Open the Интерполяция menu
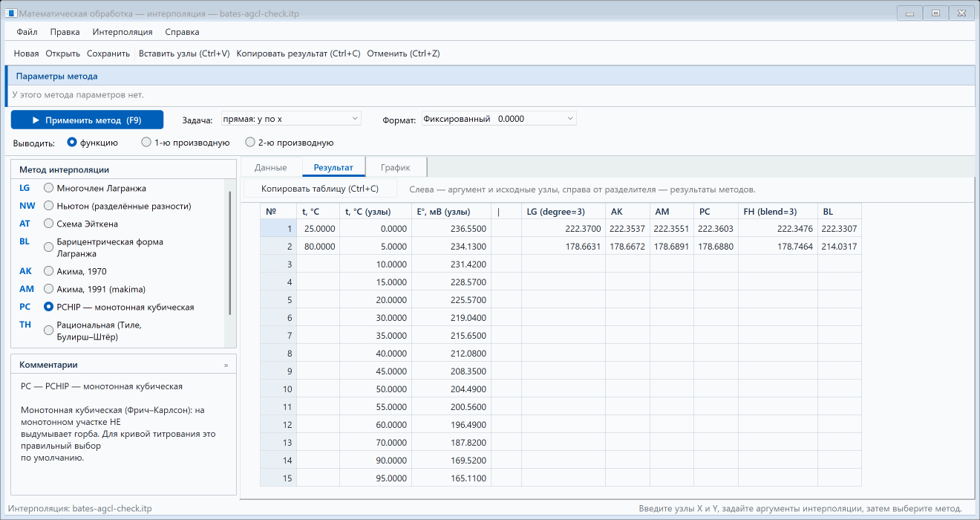 122,32
